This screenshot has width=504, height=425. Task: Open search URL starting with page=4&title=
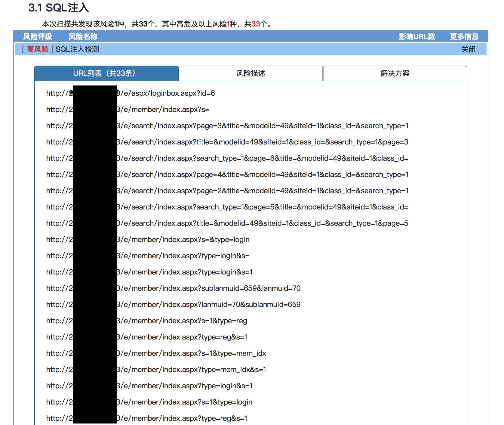pos(262,175)
